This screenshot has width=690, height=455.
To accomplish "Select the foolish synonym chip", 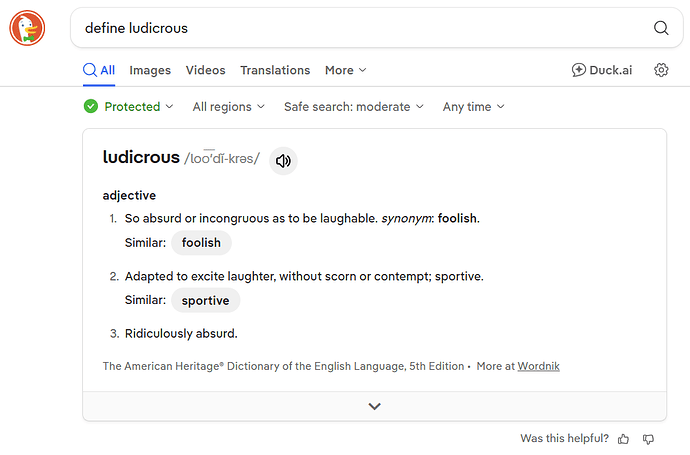I will tap(201, 243).
